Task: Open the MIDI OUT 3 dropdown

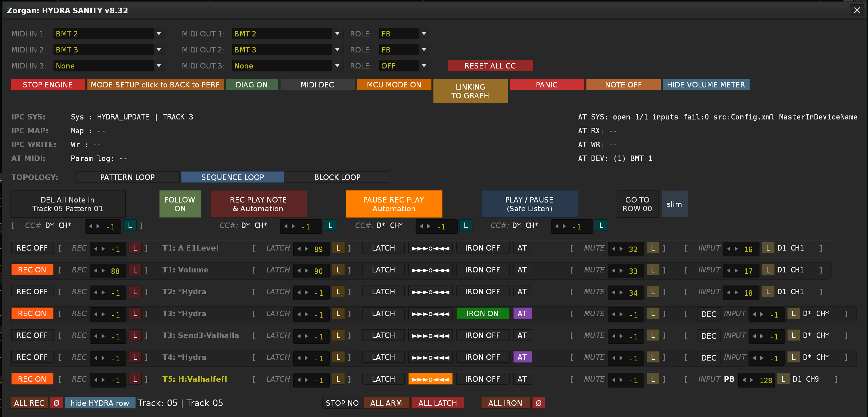Action: coord(287,66)
